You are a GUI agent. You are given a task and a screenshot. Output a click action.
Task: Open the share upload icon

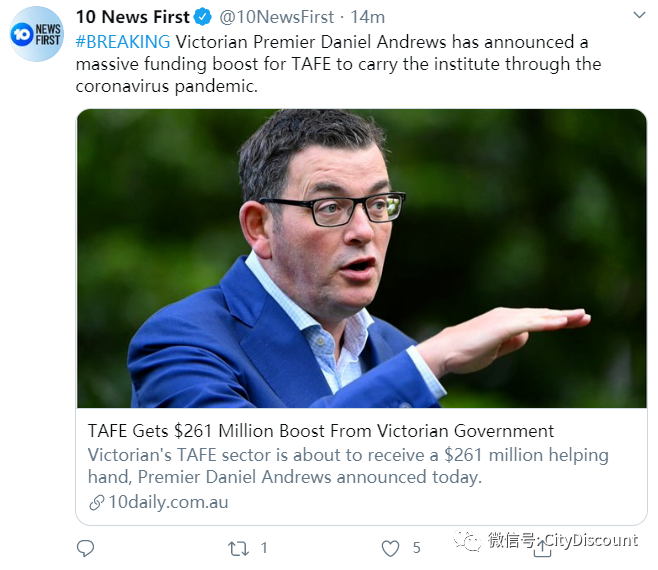click(542, 549)
